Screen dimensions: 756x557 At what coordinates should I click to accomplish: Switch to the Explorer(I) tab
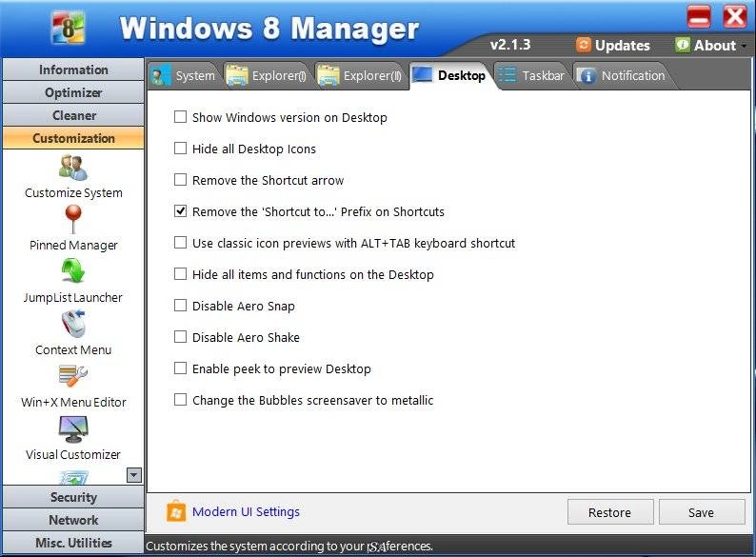[267, 76]
